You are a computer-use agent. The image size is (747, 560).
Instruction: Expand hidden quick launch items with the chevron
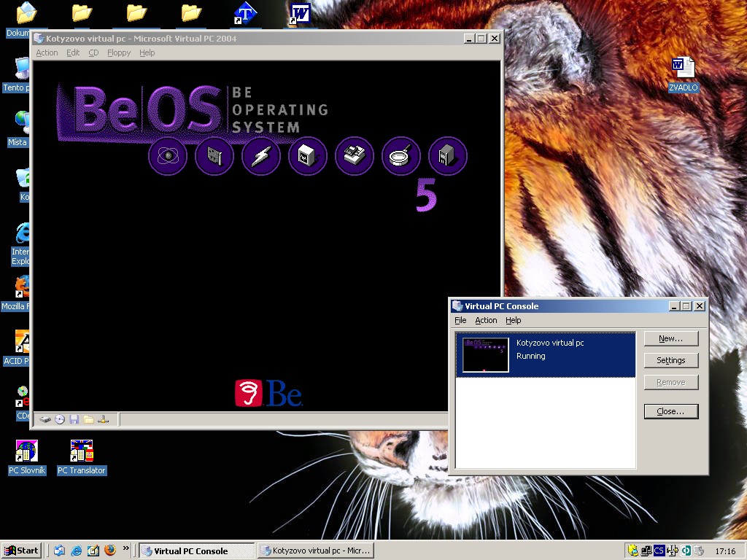click(x=125, y=548)
